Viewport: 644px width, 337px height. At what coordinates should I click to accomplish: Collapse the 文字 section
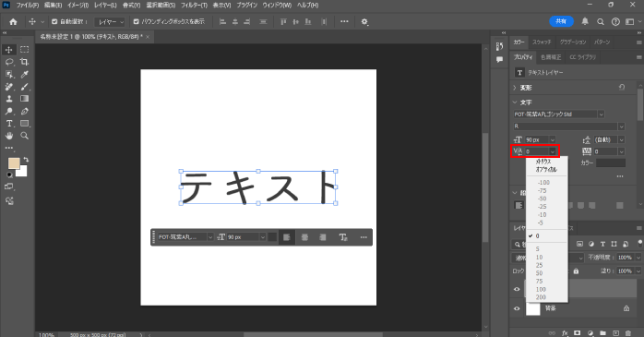[515, 102]
